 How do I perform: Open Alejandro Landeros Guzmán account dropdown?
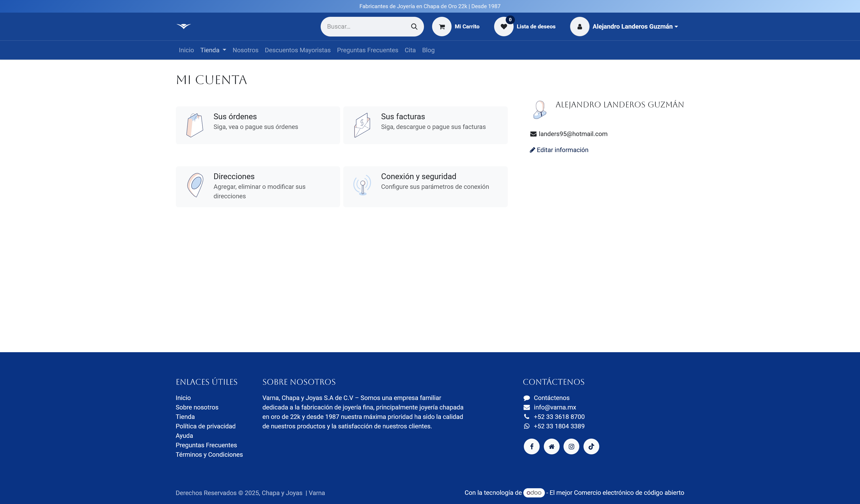635,27
